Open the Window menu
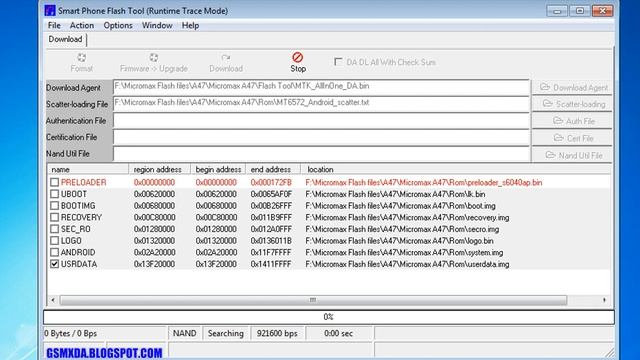Viewport: 640px width, 360px height. click(x=157, y=25)
